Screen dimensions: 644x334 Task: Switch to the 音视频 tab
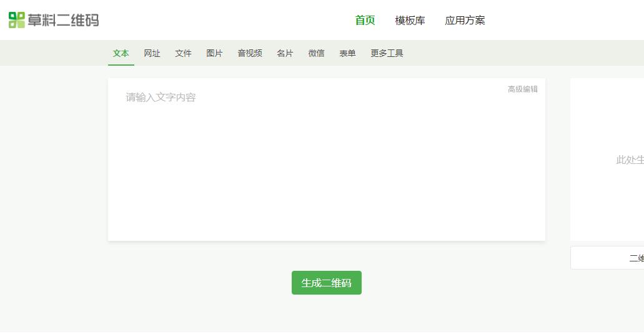pos(250,53)
